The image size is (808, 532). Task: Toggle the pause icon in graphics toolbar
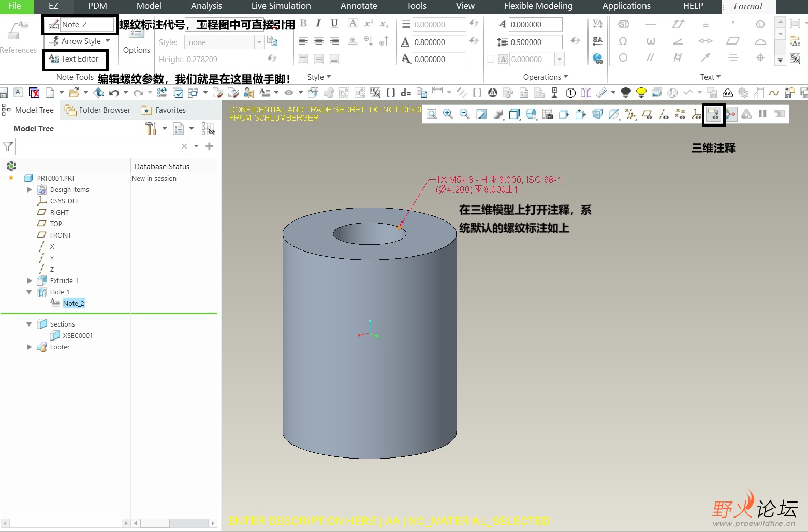tap(762, 114)
